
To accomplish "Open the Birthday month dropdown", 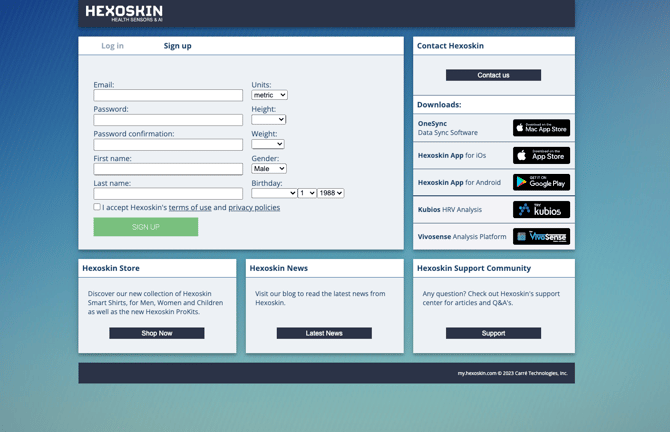I will pyautogui.click(x=274, y=193).
